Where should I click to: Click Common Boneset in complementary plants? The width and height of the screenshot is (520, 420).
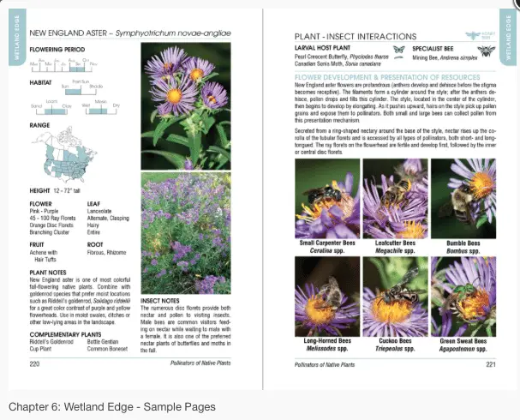[107, 349]
